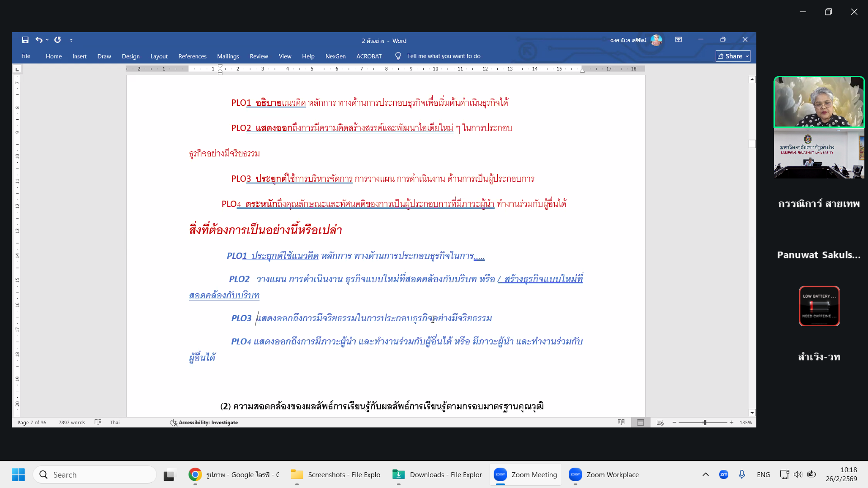This screenshot has width=868, height=488.
Task: Open the References ribbon tab
Action: click(192, 56)
